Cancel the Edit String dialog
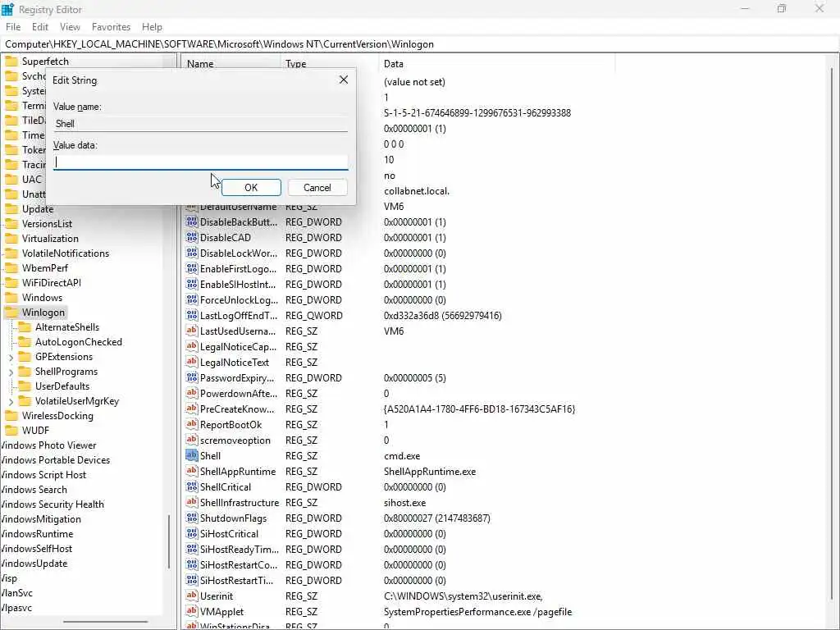 (317, 188)
